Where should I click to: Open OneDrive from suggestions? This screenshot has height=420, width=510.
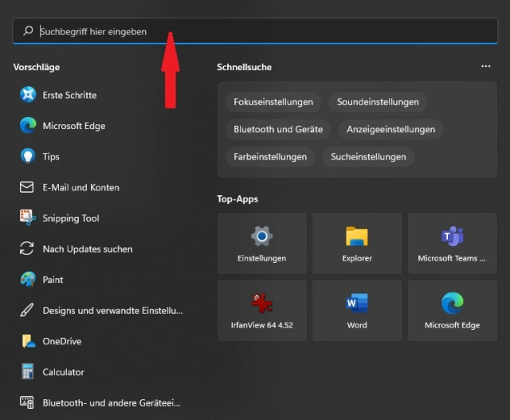tap(61, 341)
